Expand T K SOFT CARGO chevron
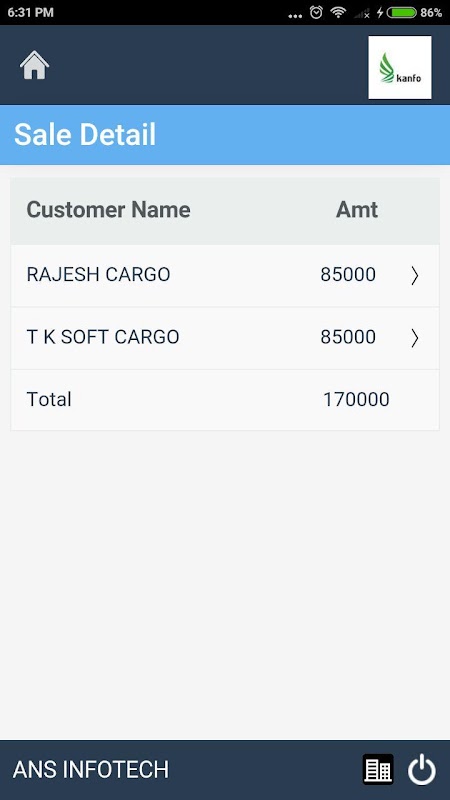The image size is (450, 800). click(x=415, y=338)
